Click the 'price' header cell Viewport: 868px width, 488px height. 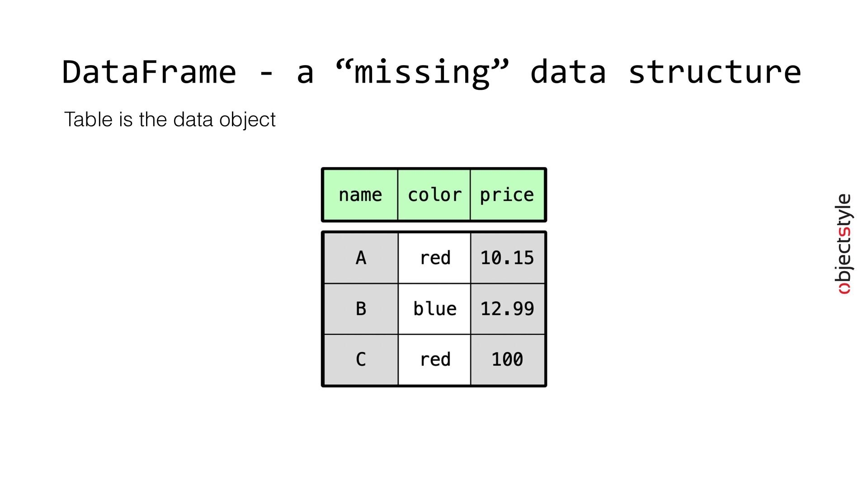click(507, 195)
